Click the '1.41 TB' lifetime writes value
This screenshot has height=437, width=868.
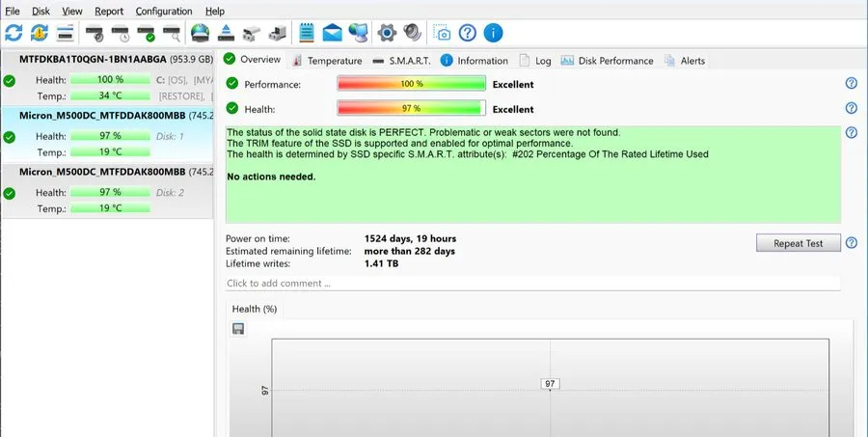coord(381,263)
